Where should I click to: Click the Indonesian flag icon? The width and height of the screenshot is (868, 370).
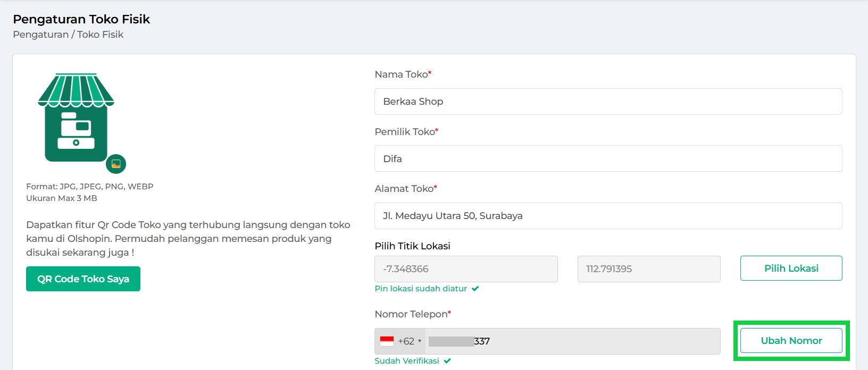[x=387, y=341]
